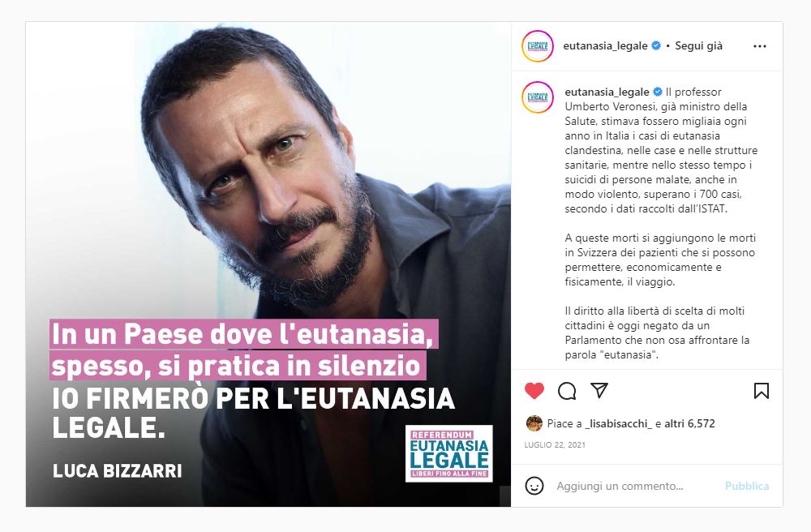The image size is (811, 532).
Task: Open the _lisabisacchi_ profile link
Action: (618, 424)
